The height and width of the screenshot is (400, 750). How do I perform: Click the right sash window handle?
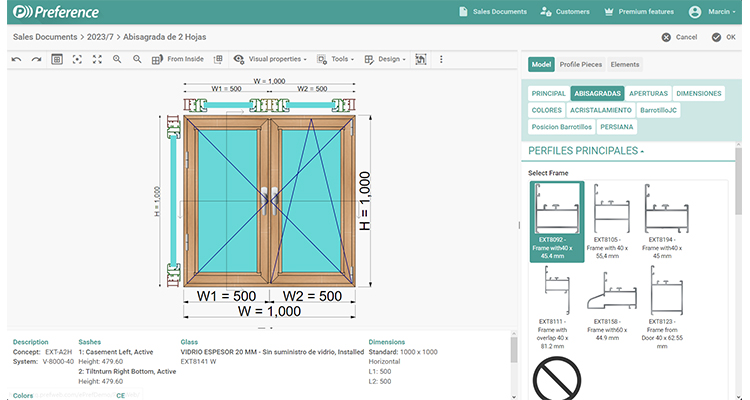click(275, 200)
